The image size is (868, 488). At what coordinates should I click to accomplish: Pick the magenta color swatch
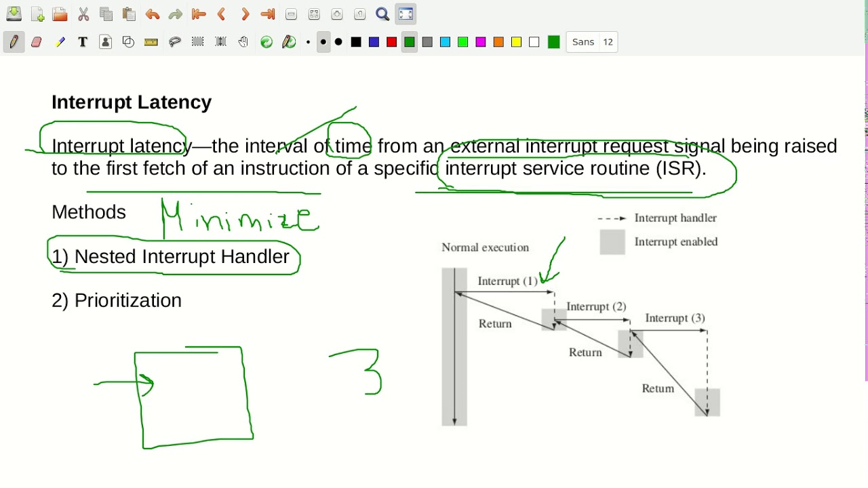481,42
